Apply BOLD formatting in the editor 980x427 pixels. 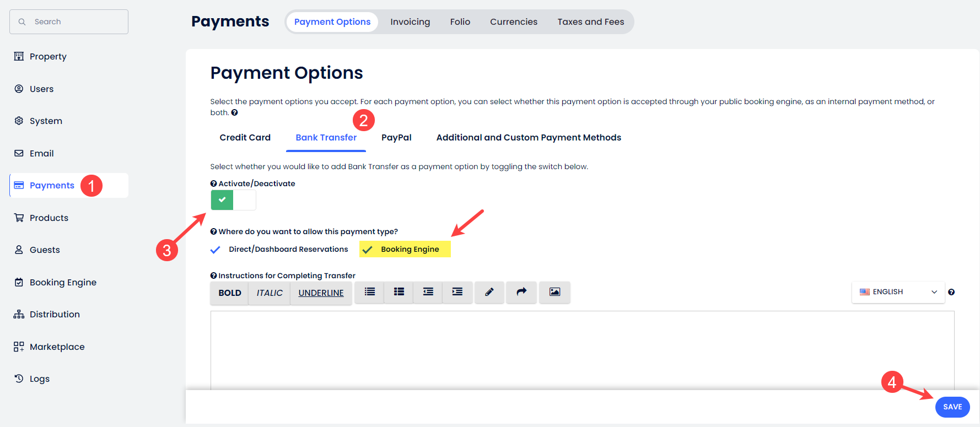pyautogui.click(x=229, y=293)
